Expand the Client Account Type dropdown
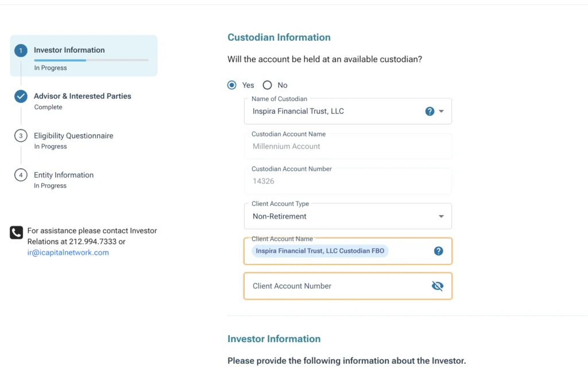The width and height of the screenshot is (588, 377). tap(441, 216)
